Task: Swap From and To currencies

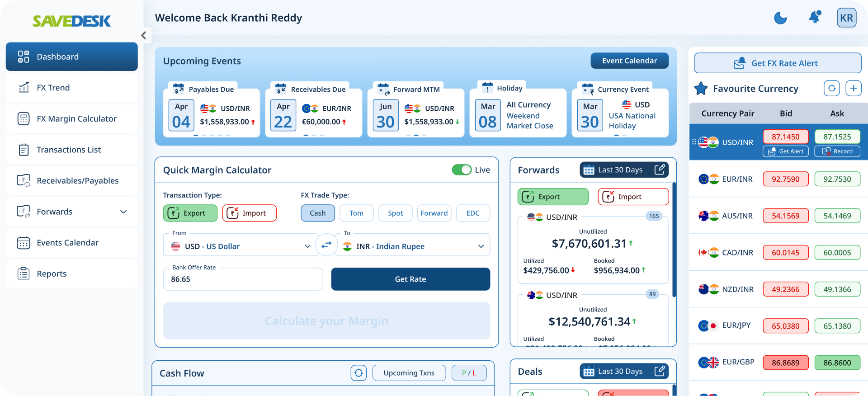Action: (x=326, y=245)
